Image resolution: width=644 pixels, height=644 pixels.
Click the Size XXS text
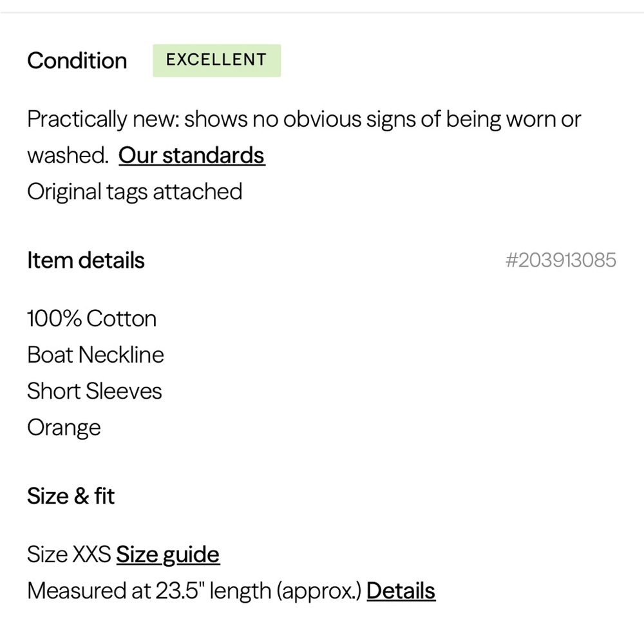[x=69, y=554]
